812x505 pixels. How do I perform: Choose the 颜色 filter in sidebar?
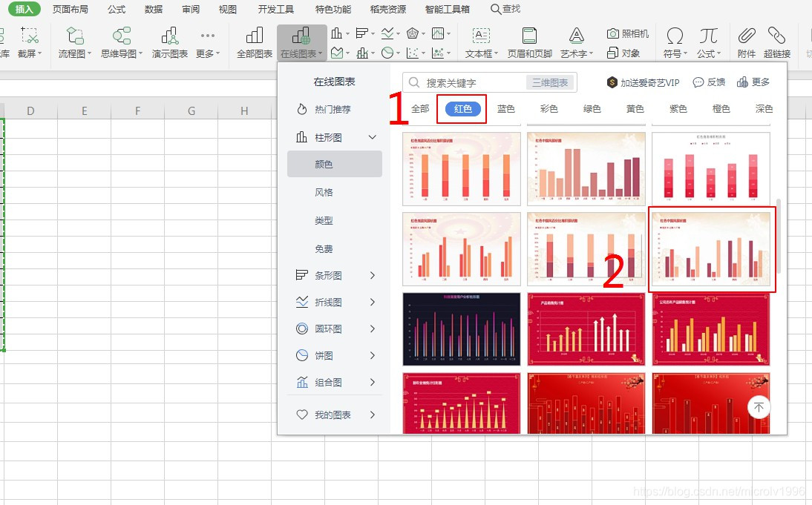(x=335, y=164)
